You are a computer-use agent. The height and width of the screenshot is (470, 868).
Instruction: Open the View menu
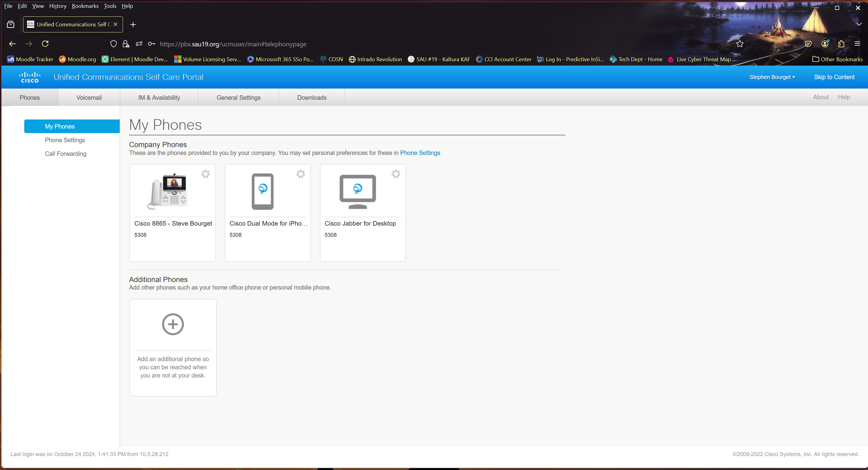pyautogui.click(x=38, y=6)
